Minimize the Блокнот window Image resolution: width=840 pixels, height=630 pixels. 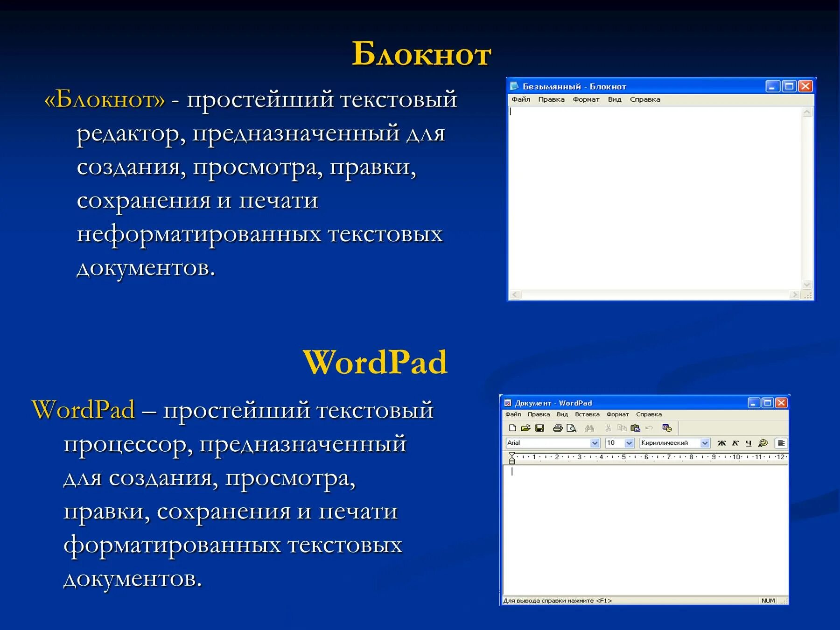tap(773, 86)
